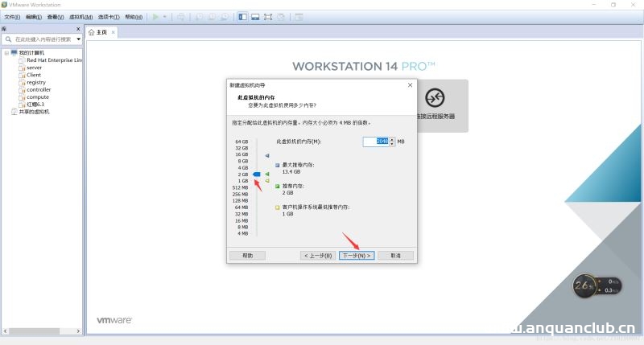Click the 64 GB slider label
Image resolution: width=644 pixels, height=345 pixels.
click(x=242, y=142)
